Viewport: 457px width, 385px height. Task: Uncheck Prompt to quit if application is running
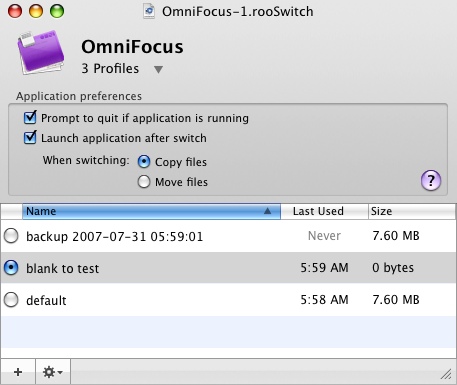click(x=30, y=118)
